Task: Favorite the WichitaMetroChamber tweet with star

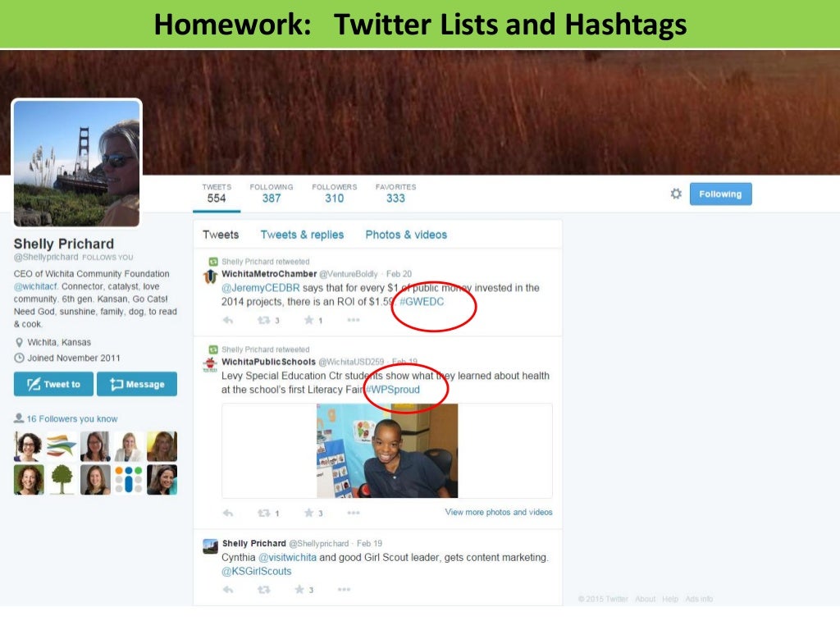Action: [309, 321]
